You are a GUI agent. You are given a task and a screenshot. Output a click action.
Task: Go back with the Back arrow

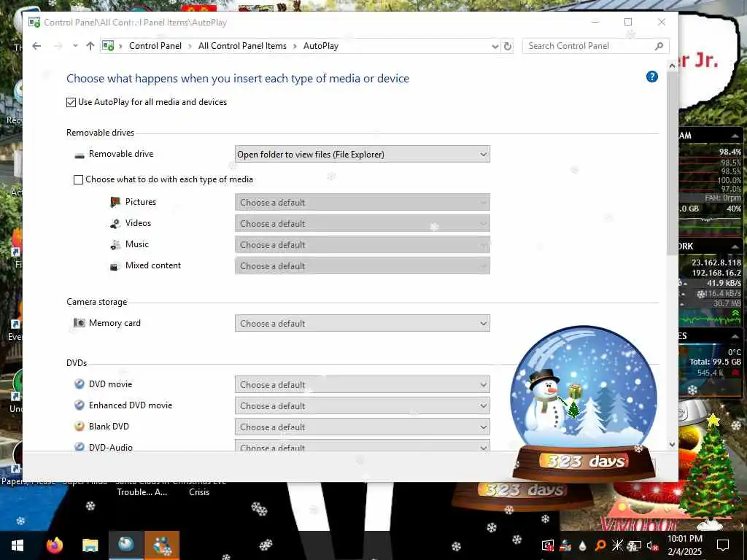(x=36, y=46)
